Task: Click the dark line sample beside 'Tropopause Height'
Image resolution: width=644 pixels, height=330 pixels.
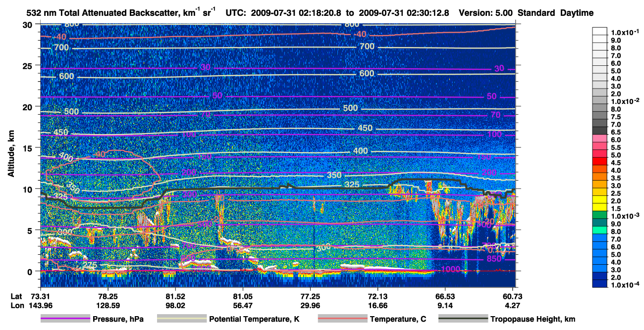Action: 463,319
